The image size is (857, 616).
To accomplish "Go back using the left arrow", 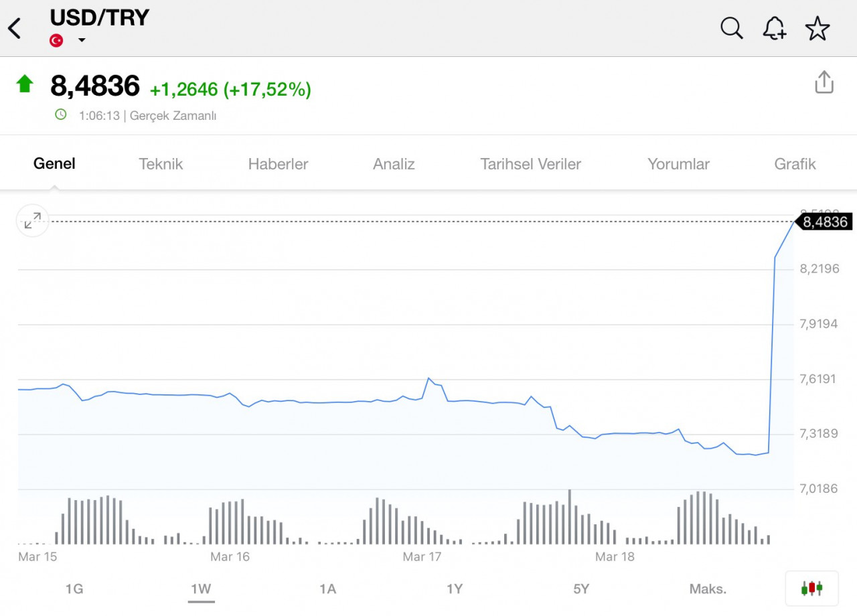I will click(15, 29).
